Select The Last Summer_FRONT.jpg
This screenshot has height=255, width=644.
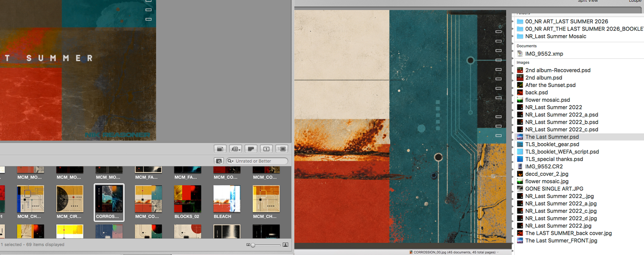coord(561,241)
